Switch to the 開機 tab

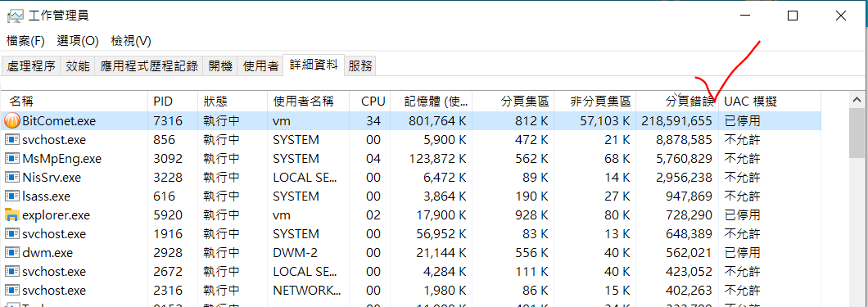[x=220, y=66]
